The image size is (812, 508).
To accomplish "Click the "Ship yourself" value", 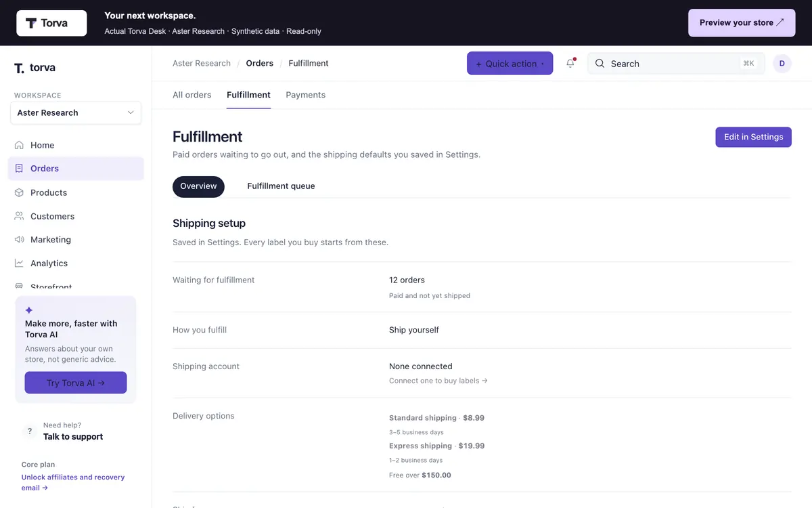I will pos(414,330).
